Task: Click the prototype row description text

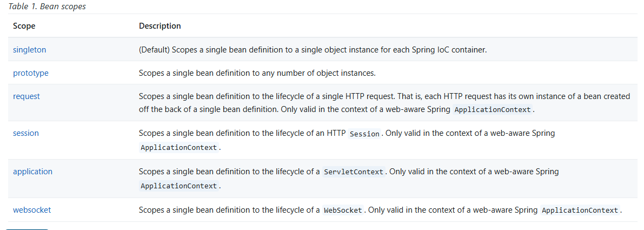Action: click(x=257, y=73)
